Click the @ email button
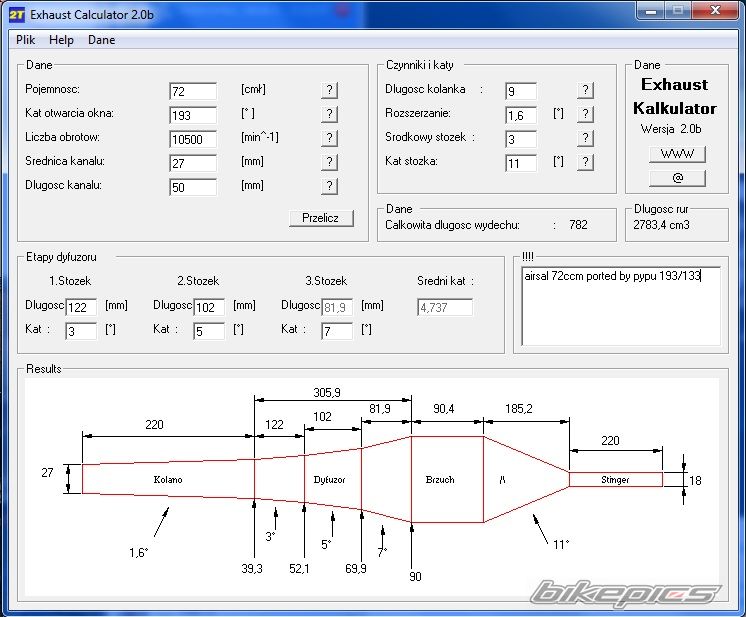Screen dimensions: 746x617 tap(677, 179)
